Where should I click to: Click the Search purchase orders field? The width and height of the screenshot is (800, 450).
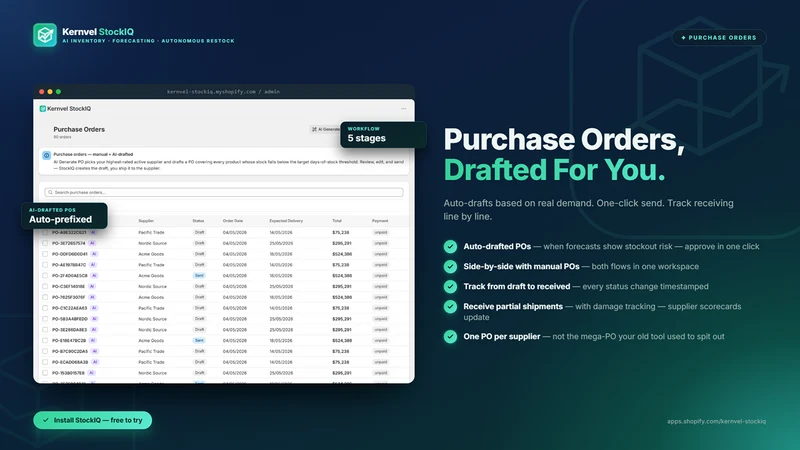pos(223,192)
